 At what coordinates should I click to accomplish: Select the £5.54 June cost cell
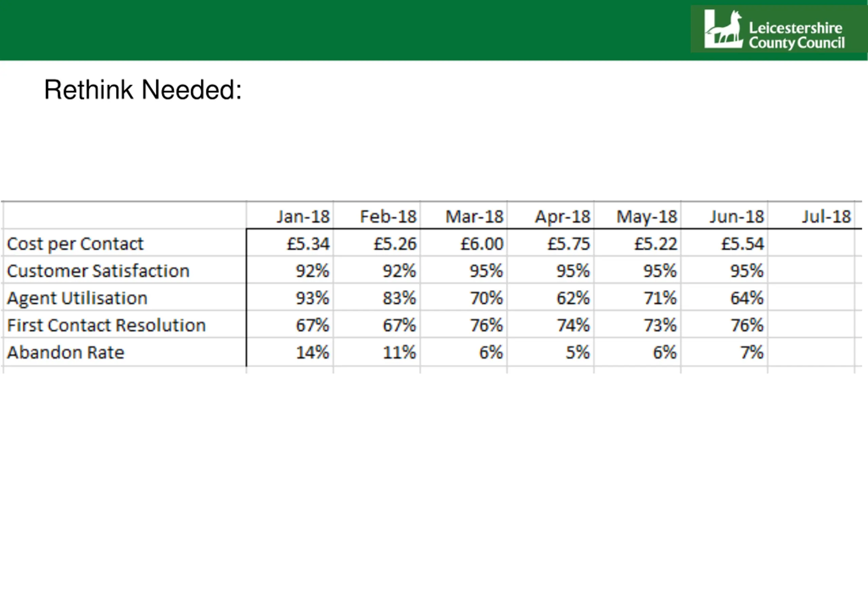[x=724, y=243]
